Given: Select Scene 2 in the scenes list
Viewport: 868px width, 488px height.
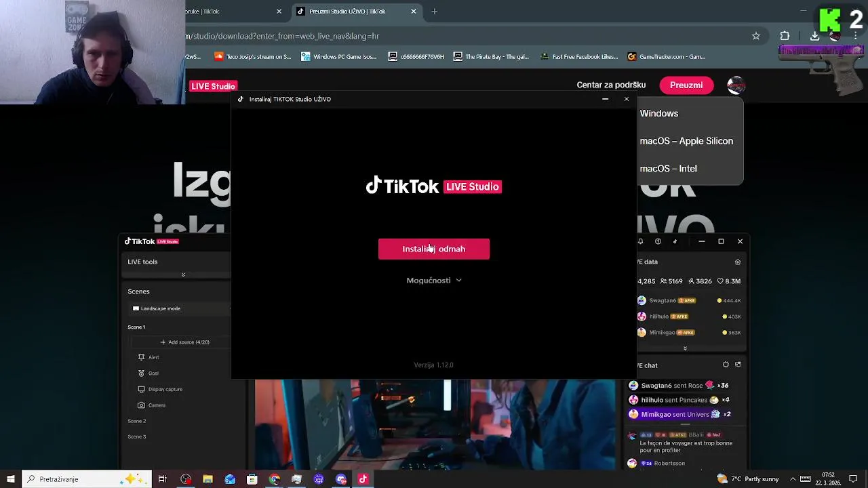Looking at the screenshot, I should [136, 421].
